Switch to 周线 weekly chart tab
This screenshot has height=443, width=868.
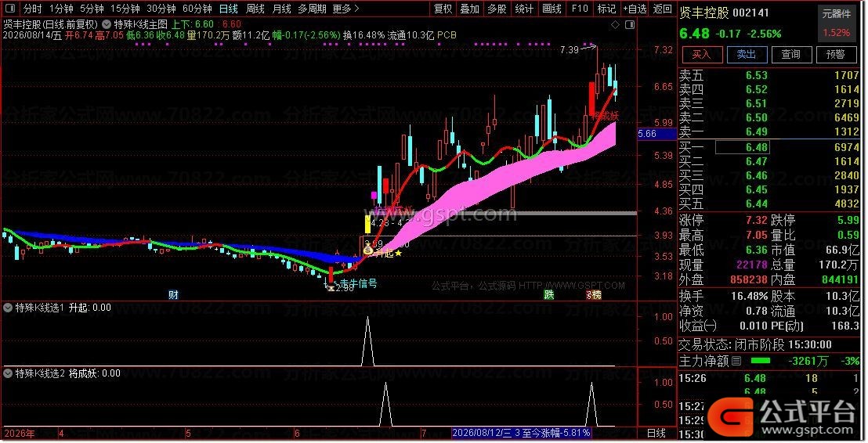(255, 9)
